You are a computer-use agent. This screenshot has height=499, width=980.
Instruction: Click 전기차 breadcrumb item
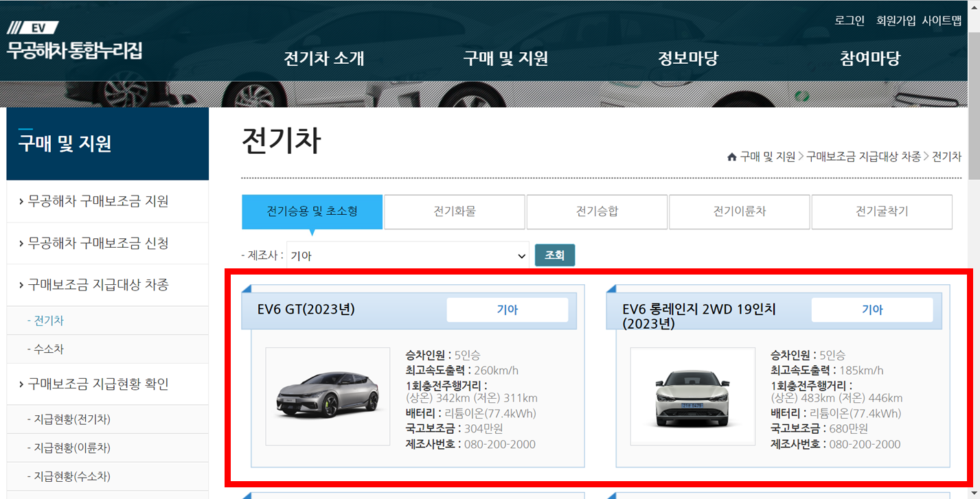(946, 156)
